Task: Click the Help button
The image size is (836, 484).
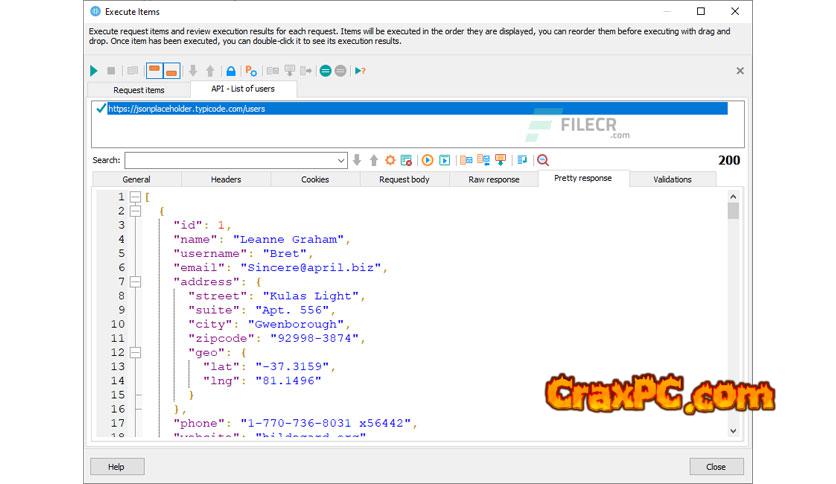Action: coord(117,467)
